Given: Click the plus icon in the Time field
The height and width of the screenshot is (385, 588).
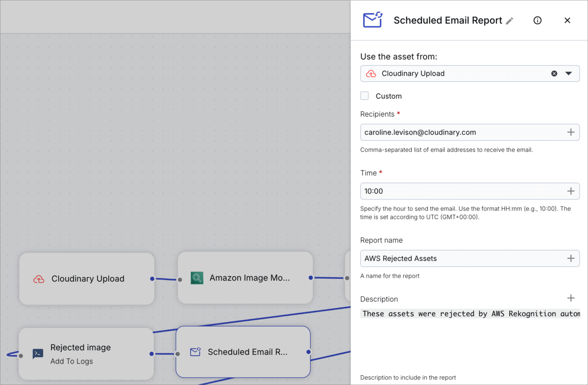Looking at the screenshot, I should click(x=571, y=191).
